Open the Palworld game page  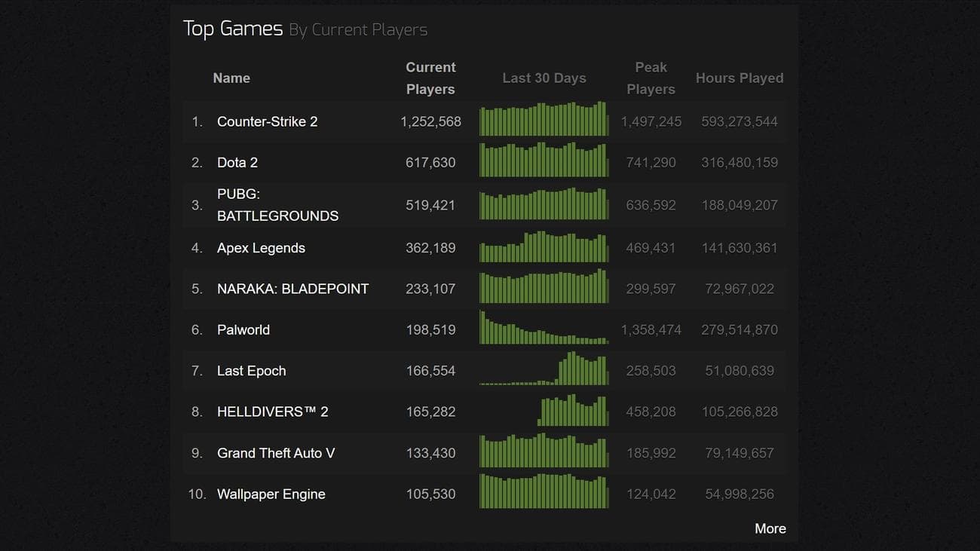243,329
